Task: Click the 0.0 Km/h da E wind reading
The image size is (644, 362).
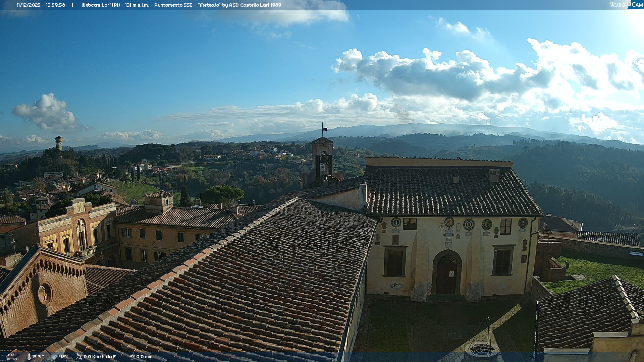Action: pyautogui.click(x=100, y=357)
